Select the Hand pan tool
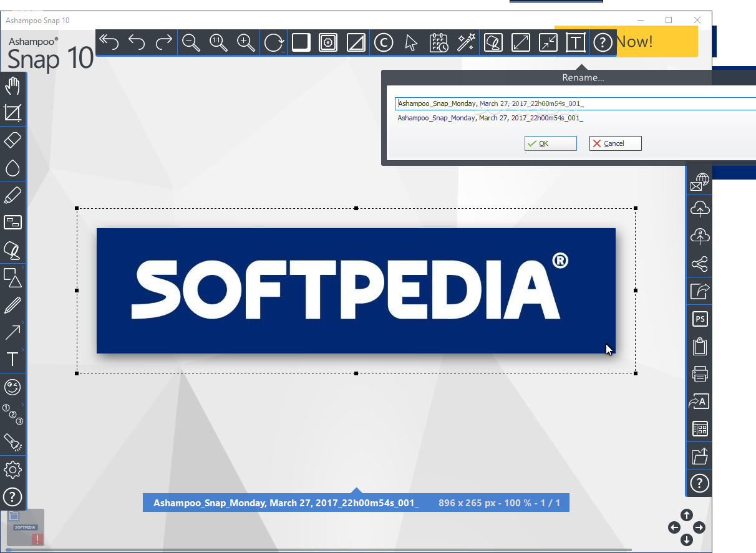The image size is (756, 553). click(12, 86)
